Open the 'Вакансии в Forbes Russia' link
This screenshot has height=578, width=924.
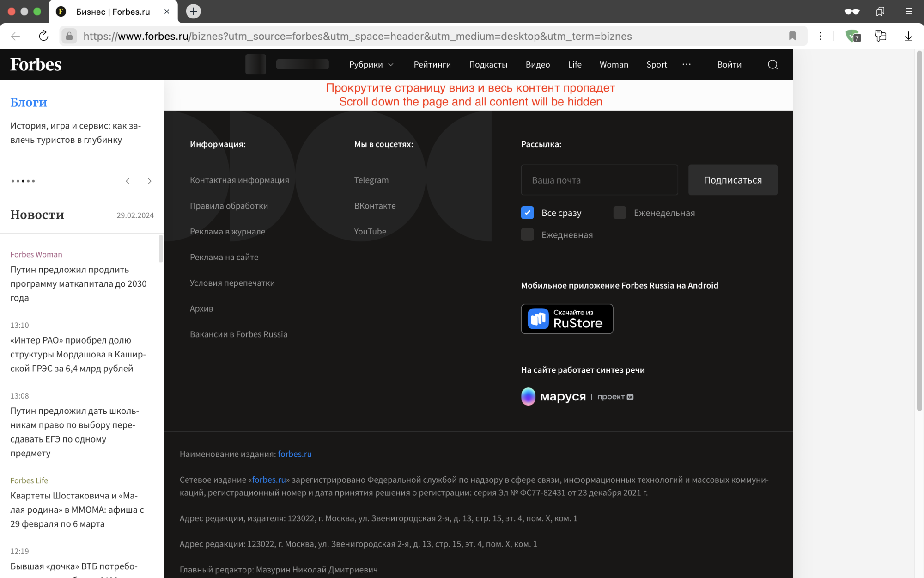(238, 334)
